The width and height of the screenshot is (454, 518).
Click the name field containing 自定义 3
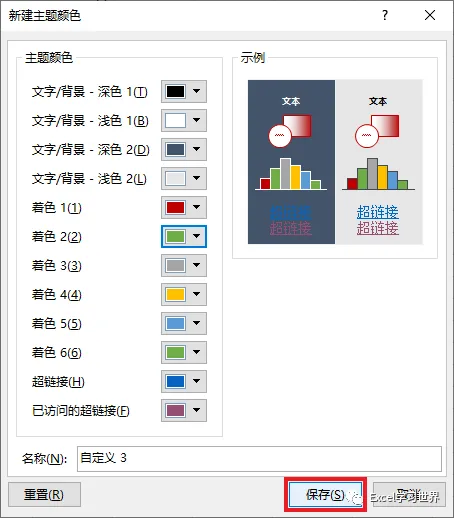(x=259, y=459)
